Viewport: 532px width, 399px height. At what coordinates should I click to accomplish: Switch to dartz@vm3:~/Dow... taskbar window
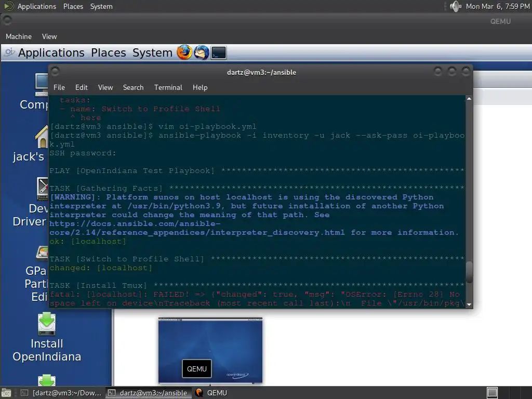61,393
